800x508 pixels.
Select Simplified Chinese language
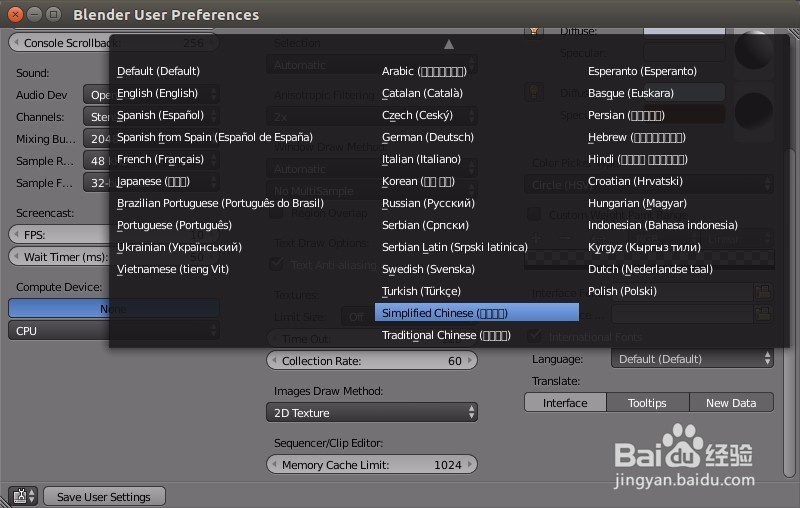[477, 313]
